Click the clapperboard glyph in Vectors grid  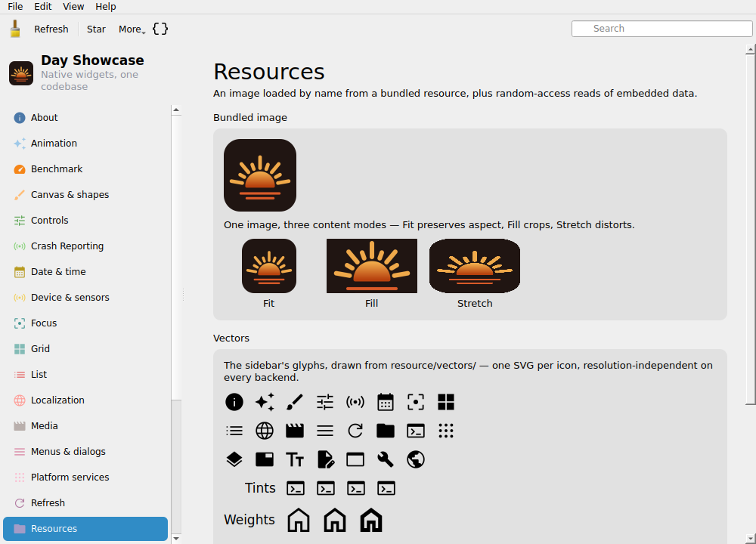tap(295, 431)
